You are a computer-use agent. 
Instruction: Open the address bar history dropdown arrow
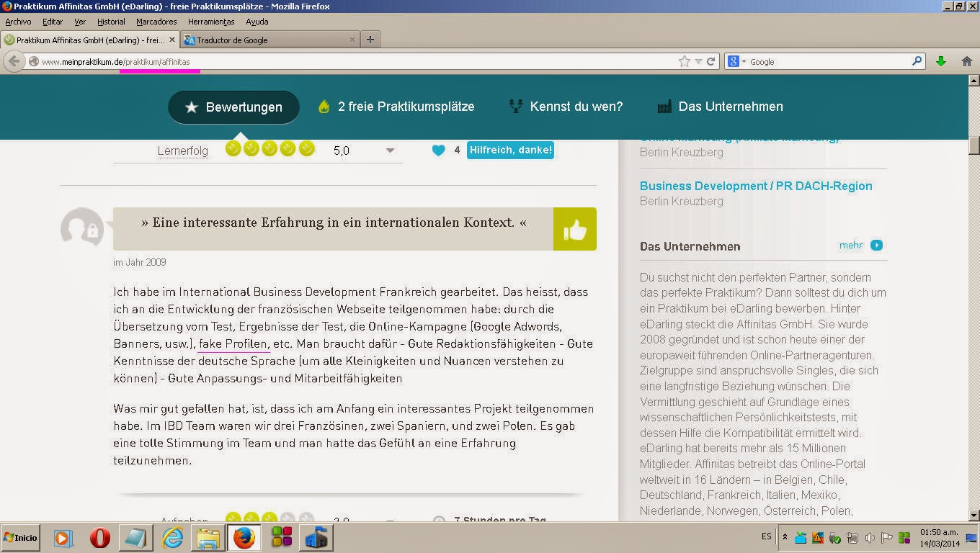click(698, 62)
